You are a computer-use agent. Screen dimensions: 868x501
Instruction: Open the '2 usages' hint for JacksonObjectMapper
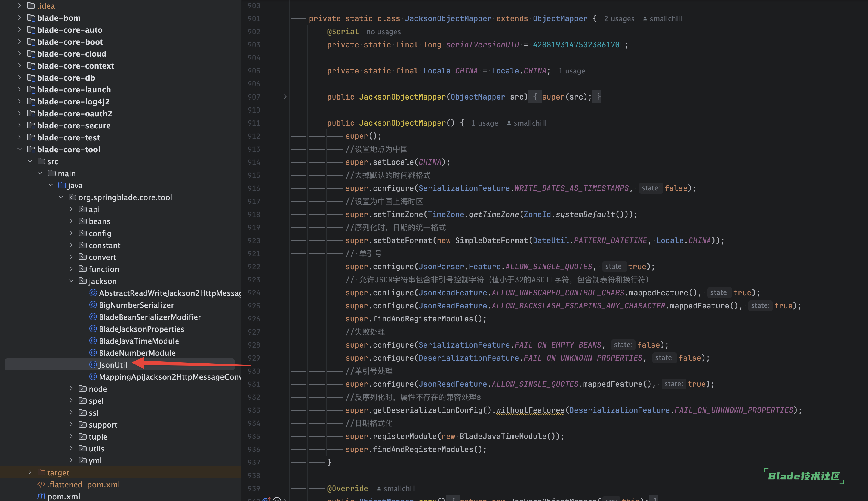pos(619,19)
